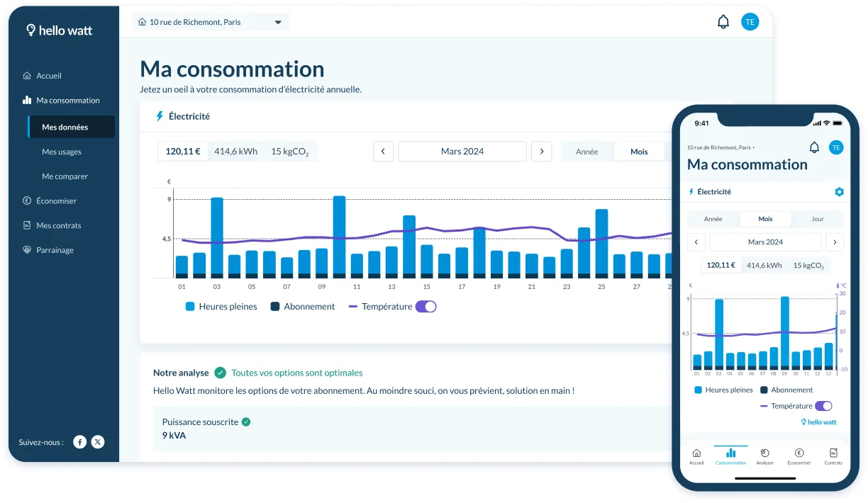Screen dimensions: 868x503
Task: Click the desktop notification bell icon
Action: [x=723, y=22]
